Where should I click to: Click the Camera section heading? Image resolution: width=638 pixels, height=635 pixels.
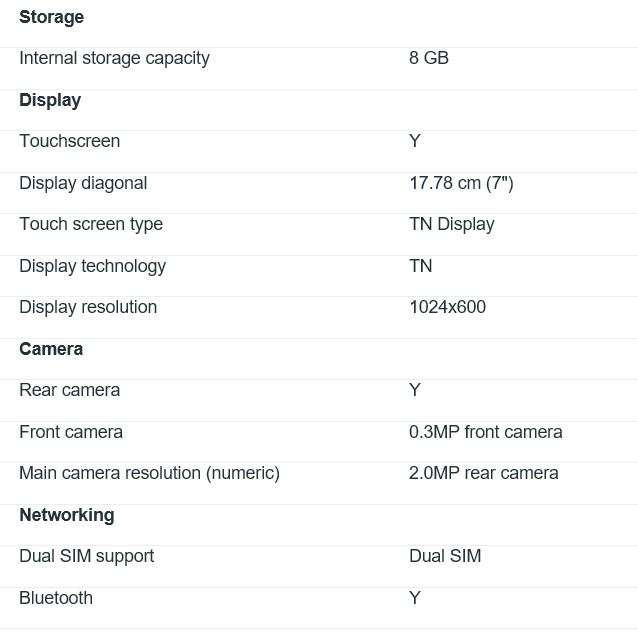51,349
